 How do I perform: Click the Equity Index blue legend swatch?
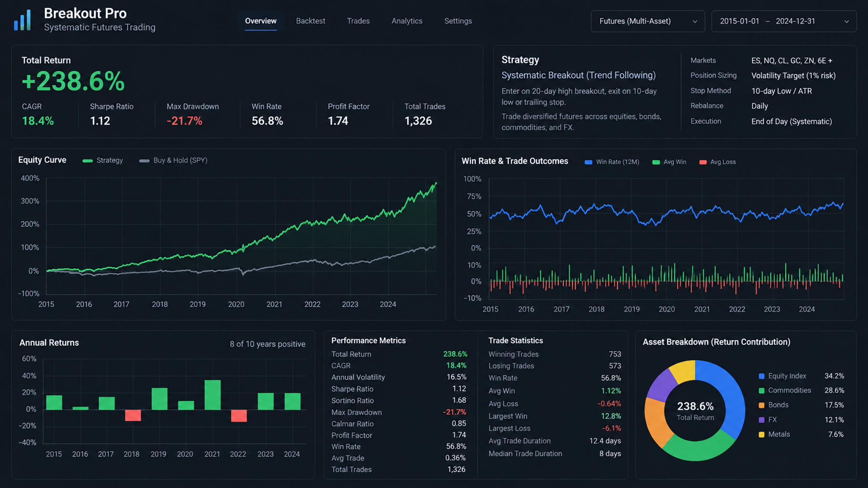click(x=762, y=376)
